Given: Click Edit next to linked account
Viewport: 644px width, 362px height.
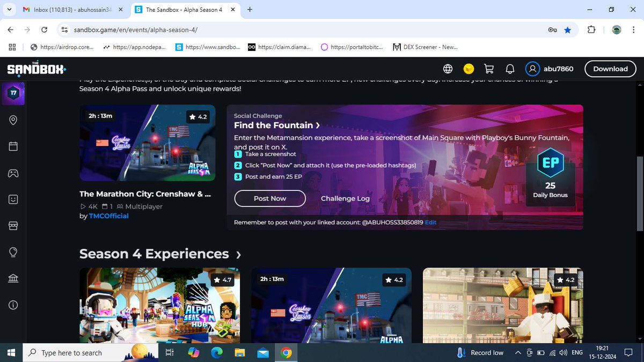Looking at the screenshot, I should [430, 222].
